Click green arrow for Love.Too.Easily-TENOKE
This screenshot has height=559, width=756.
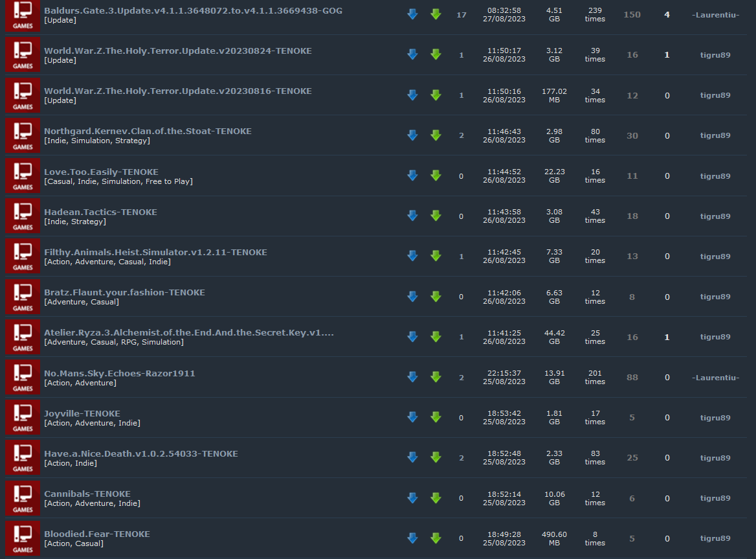[x=436, y=176]
